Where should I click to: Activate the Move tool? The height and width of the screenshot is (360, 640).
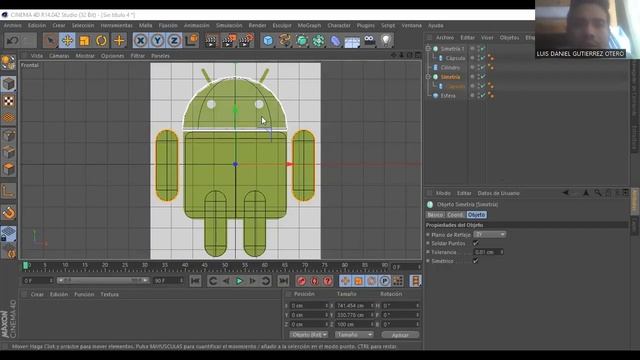[67, 40]
